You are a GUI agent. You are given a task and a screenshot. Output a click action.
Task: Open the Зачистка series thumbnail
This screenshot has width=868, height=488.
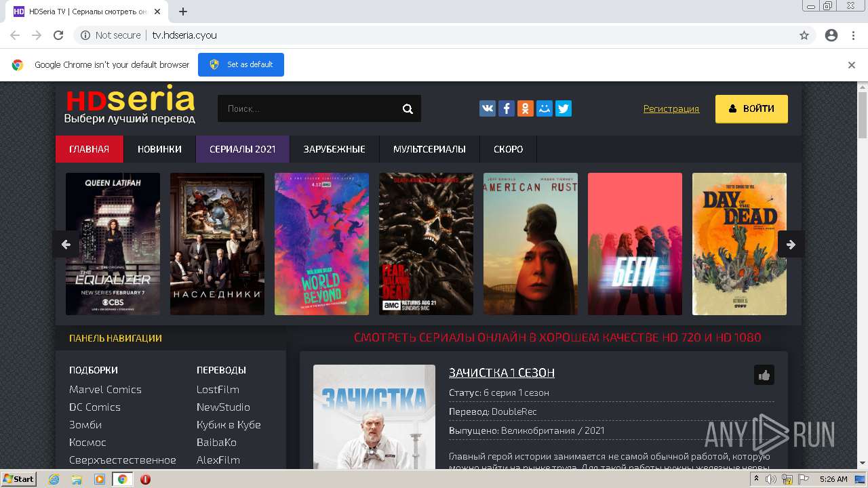click(x=374, y=417)
